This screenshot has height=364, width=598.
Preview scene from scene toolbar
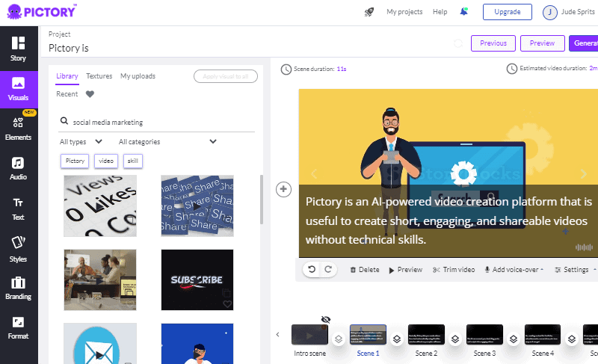pos(405,270)
